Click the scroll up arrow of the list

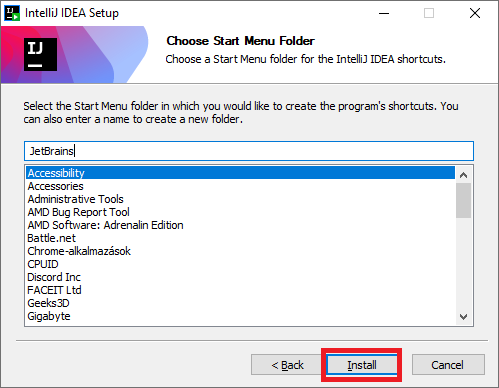pyautogui.click(x=463, y=175)
